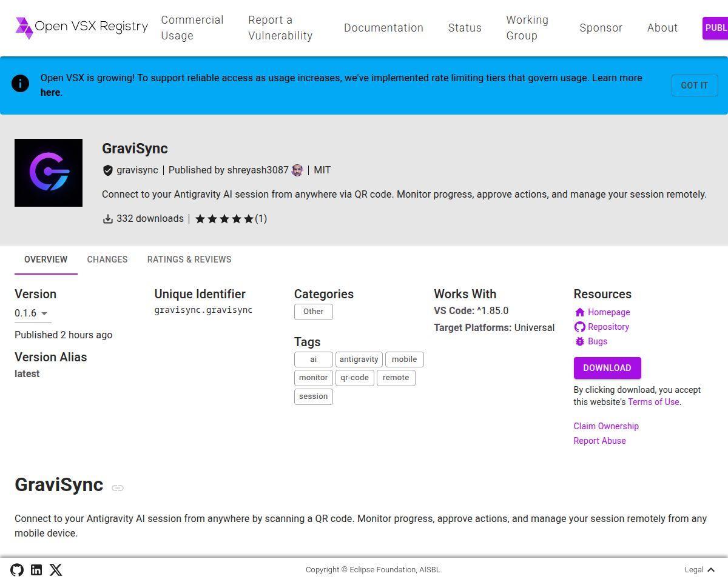Screen dimensions: 728x582
Task: Switch to the Changes tab
Action: [107, 259]
